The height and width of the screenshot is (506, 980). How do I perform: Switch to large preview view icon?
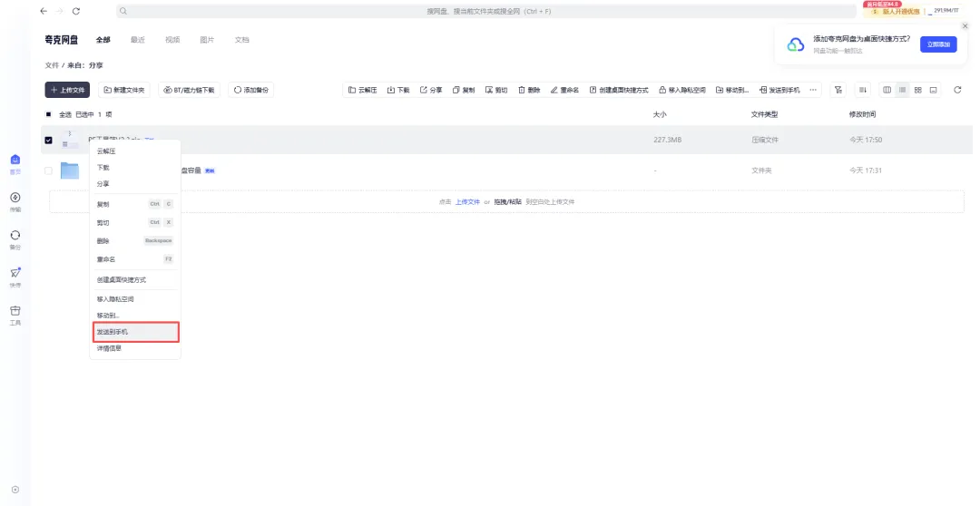pyautogui.click(x=933, y=90)
